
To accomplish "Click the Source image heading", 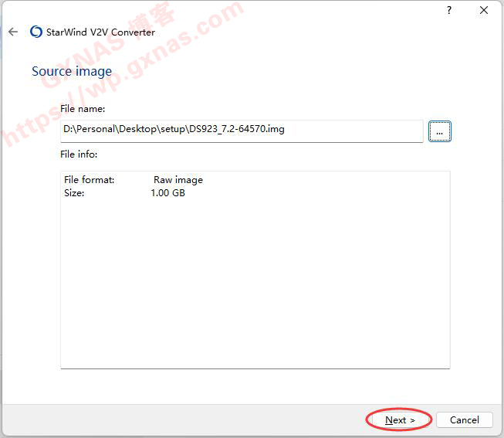I will click(72, 71).
